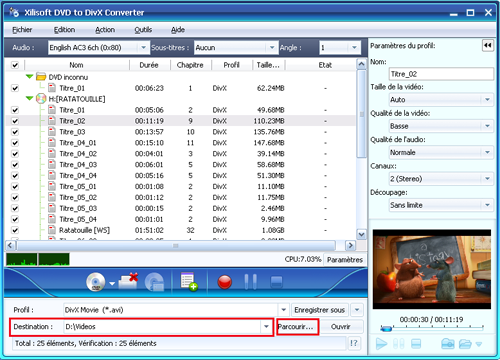Click the main toolbar pause icon
This screenshot has height=360, width=500.
251,282
